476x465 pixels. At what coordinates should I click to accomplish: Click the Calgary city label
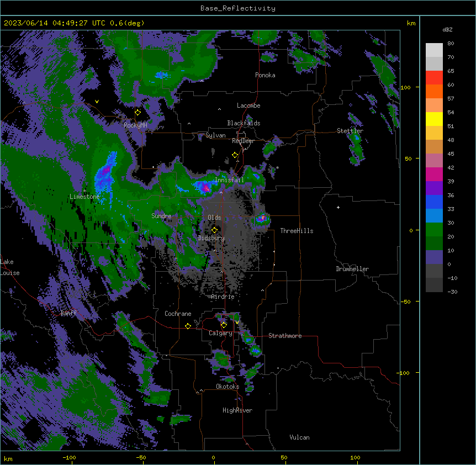click(x=220, y=333)
